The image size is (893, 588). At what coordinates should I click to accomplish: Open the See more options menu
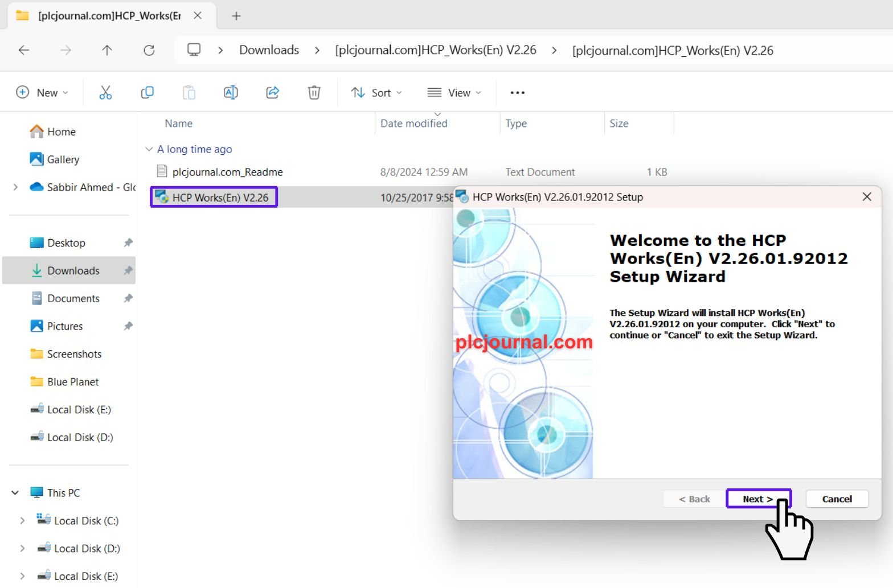tap(517, 92)
